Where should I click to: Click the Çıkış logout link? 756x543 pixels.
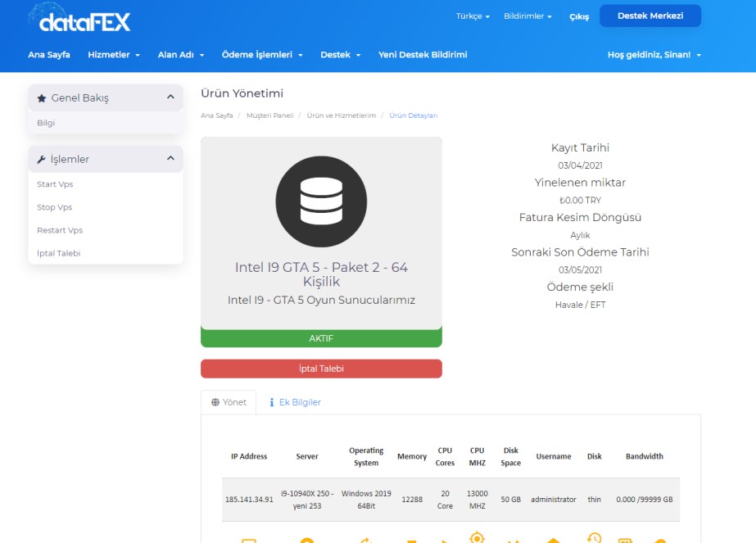tap(579, 17)
